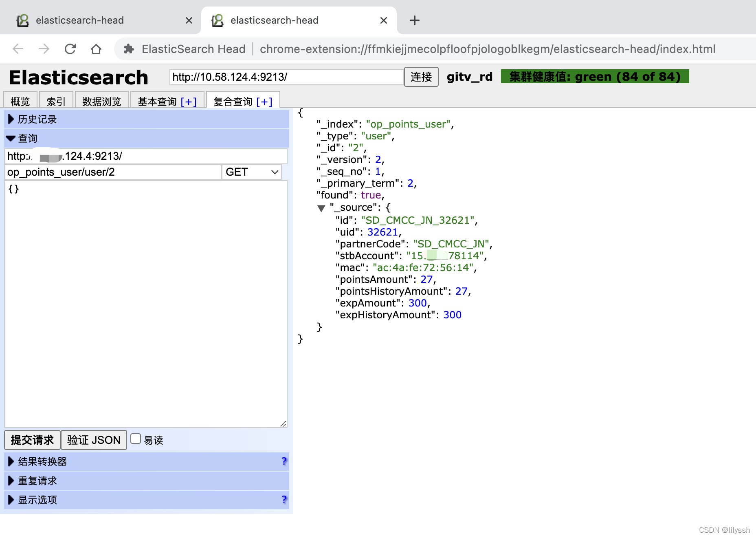Add new 复合查询 tab with [+]

[264, 101]
